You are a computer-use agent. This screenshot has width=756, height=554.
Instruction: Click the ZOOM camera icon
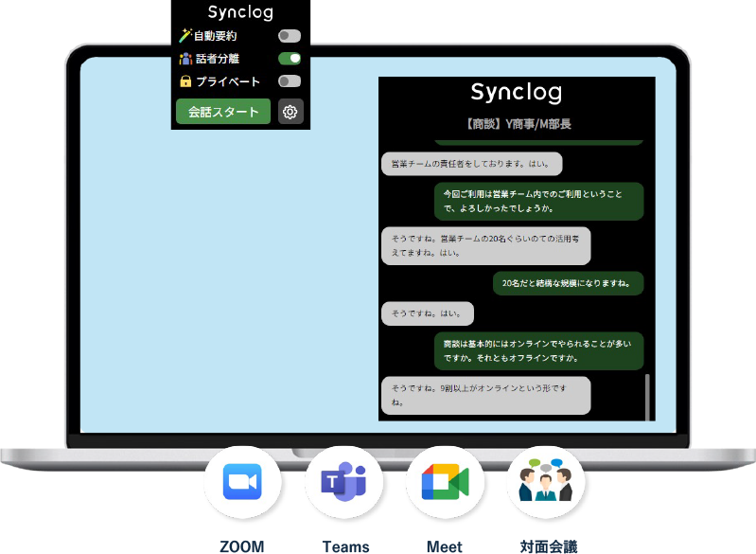tap(242, 482)
